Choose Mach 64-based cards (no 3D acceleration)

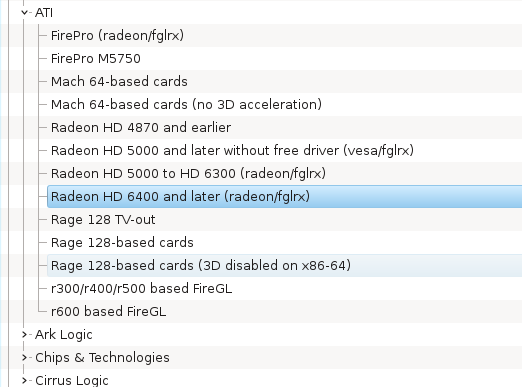tap(186, 105)
